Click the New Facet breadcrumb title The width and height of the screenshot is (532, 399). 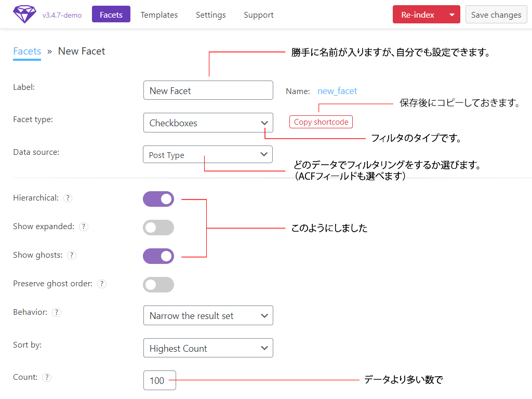tap(82, 51)
